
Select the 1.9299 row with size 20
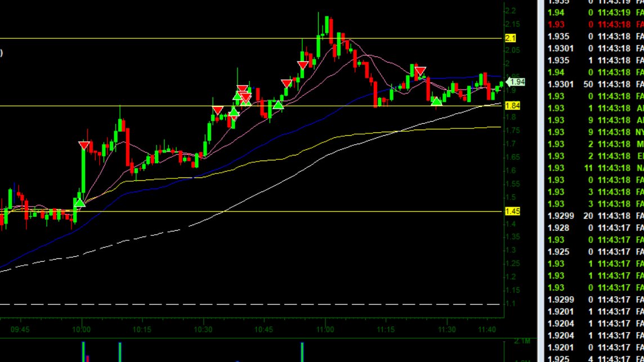pos(596,216)
